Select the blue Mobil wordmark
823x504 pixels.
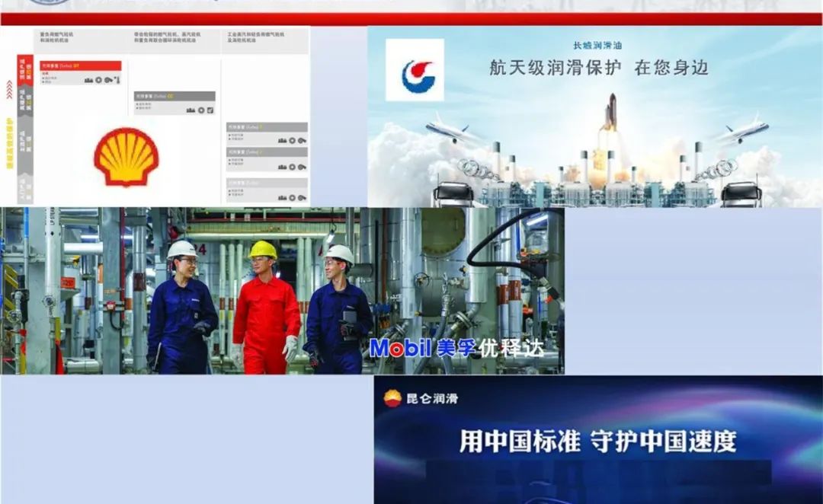click(401, 348)
